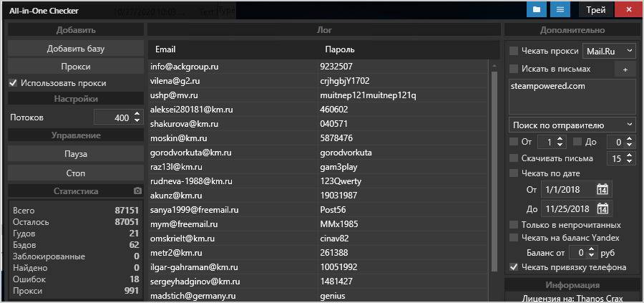
Task: Enable Скачивать письма checkbox
Action: (513, 158)
